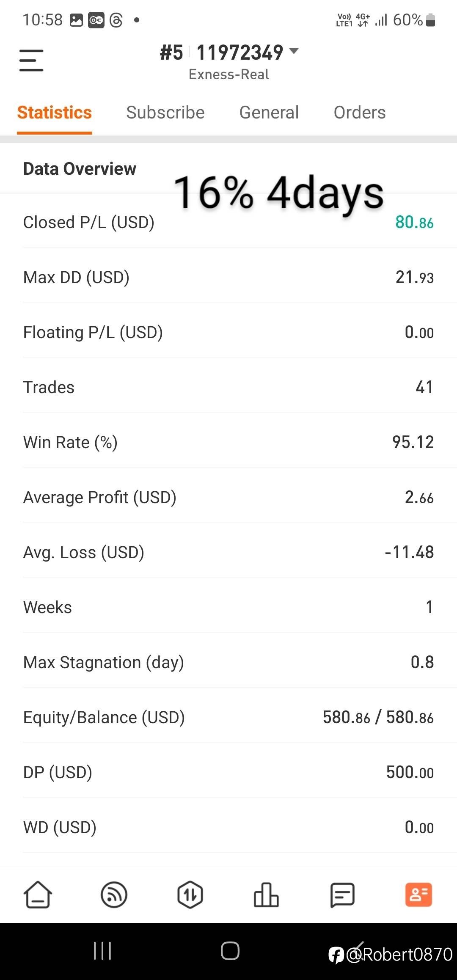Open the trade hexagon icon
The height and width of the screenshot is (980, 457).
190,895
